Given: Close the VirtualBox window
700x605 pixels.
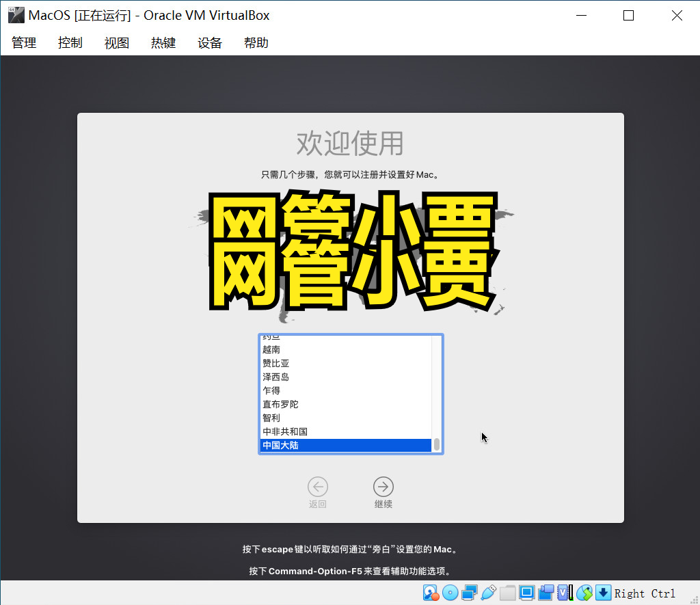Looking at the screenshot, I should pos(677,16).
